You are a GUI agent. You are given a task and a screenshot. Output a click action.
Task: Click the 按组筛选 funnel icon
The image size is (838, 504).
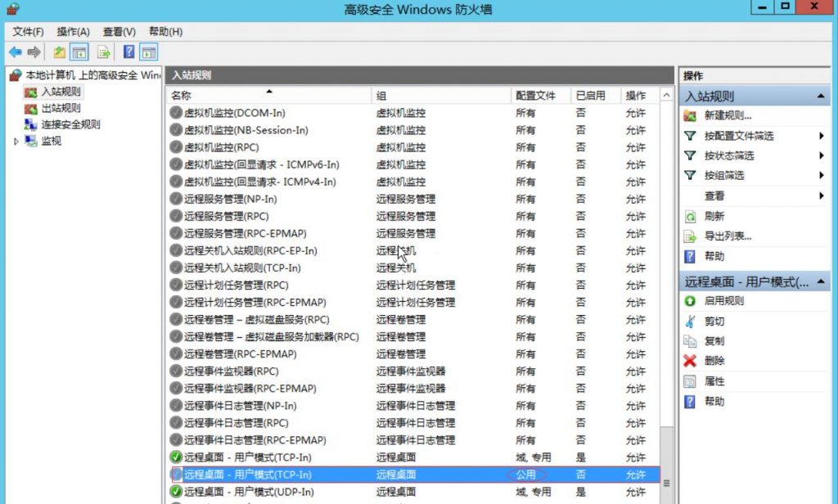[x=690, y=175]
